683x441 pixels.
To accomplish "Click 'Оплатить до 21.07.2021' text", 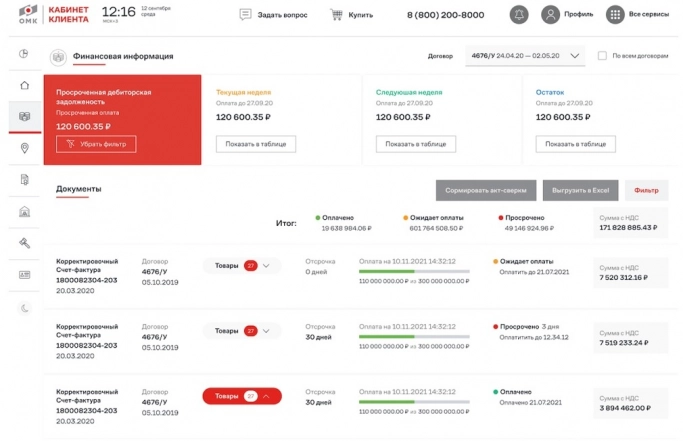I will pyautogui.click(x=534, y=272).
